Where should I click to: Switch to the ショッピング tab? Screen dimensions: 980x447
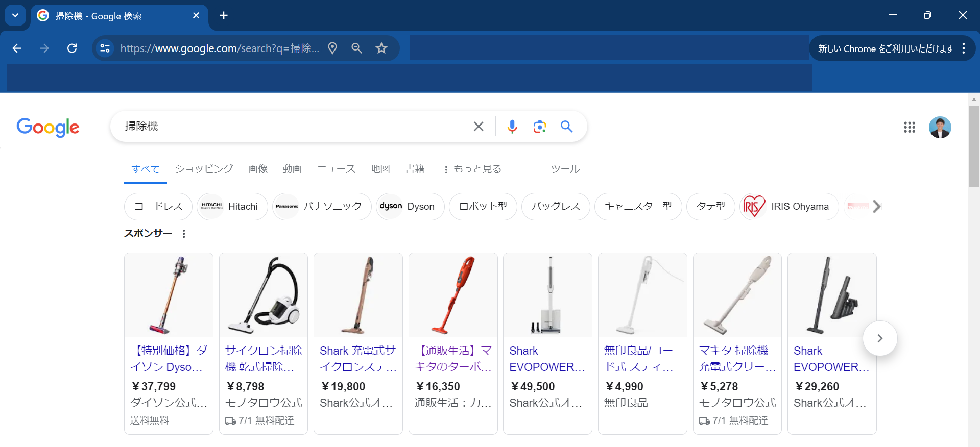[204, 169]
